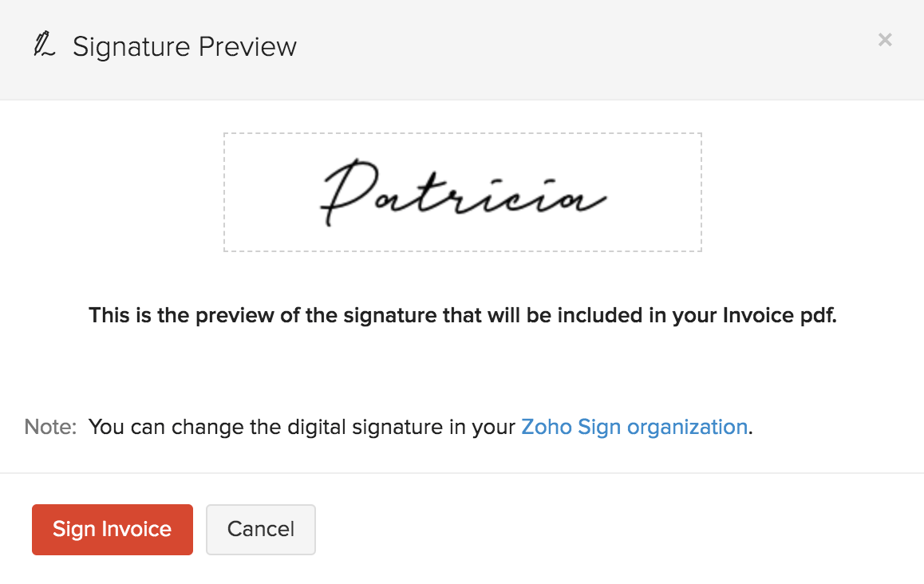Click the Patricia signature preview image
This screenshot has width=924, height=584.
point(462,191)
